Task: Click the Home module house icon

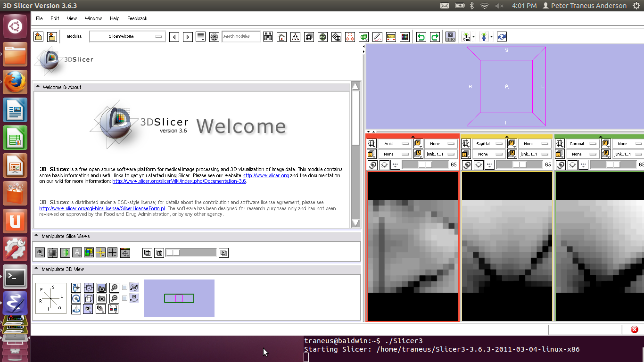Action: point(281,37)
